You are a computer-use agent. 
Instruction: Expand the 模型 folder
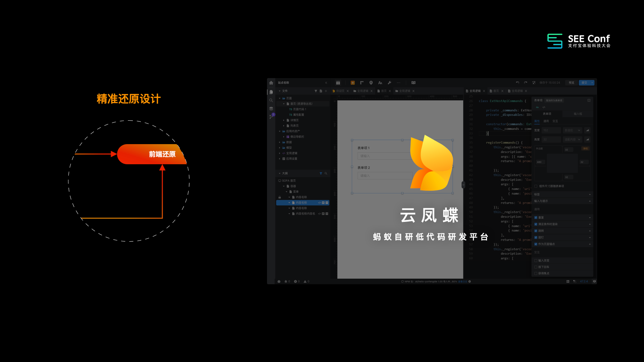280,148
